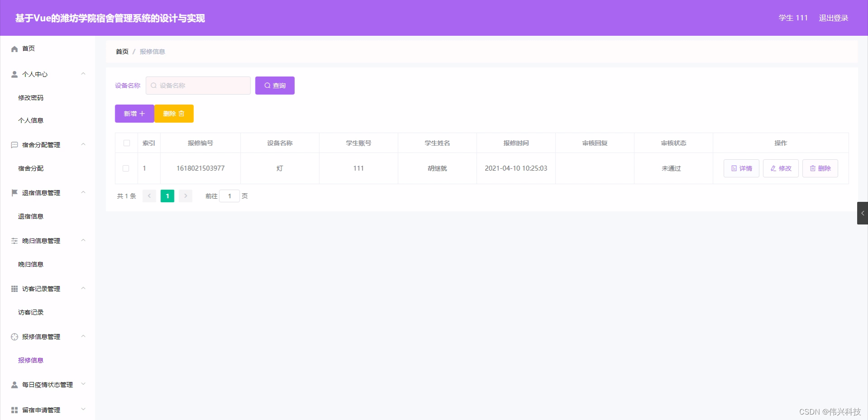
Task: Click 详情 for the repair record
Action: 741,168
